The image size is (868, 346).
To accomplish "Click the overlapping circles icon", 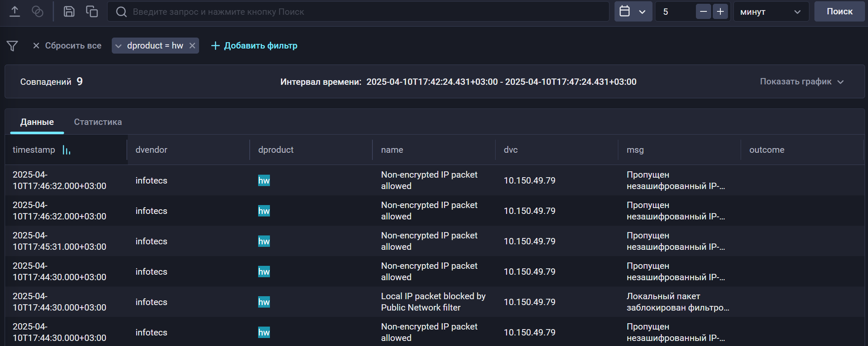I will (x=38, y=11).
